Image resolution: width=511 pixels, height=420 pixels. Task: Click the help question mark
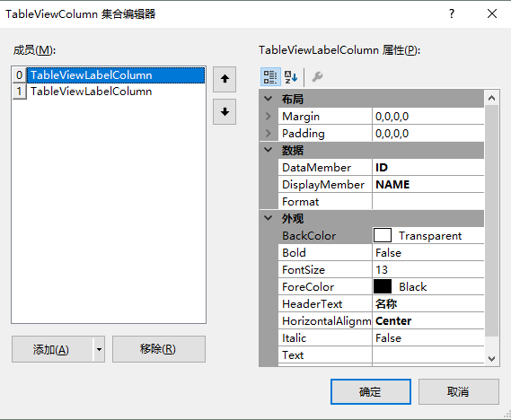(x=452, y=13)
